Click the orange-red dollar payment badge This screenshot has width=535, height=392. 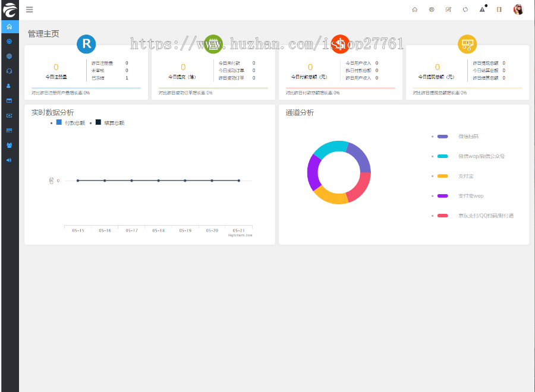tap(340, 44)
